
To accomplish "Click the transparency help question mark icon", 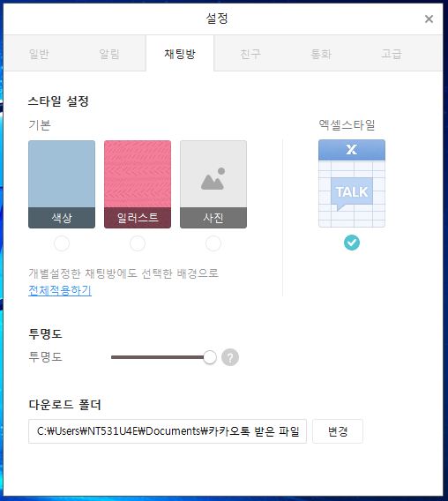I will pos(230,357).
